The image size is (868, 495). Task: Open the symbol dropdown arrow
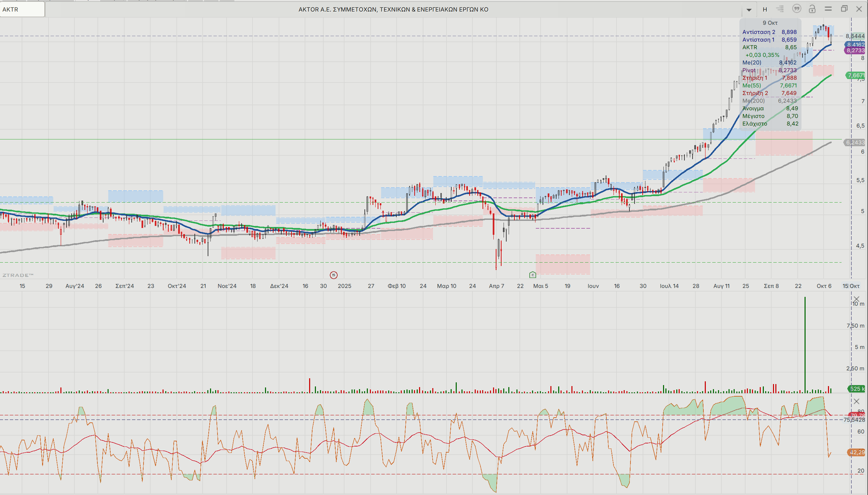click(749, 9)
